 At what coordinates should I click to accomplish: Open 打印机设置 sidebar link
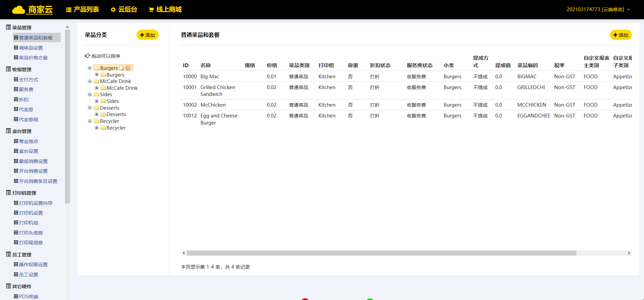click(31, 213)
